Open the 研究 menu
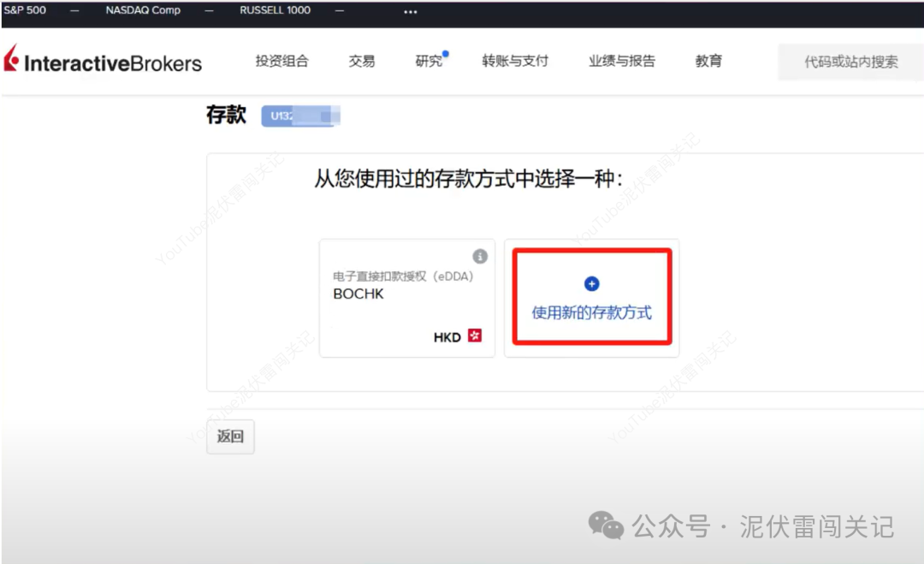Viewport: 924px width, 564px height. pyautogui.click(x=429, y=61)
